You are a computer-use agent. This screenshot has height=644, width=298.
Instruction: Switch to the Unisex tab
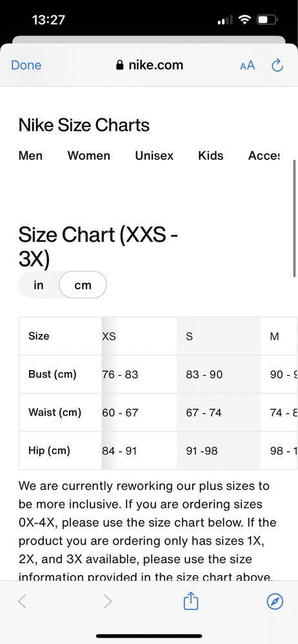154,155
